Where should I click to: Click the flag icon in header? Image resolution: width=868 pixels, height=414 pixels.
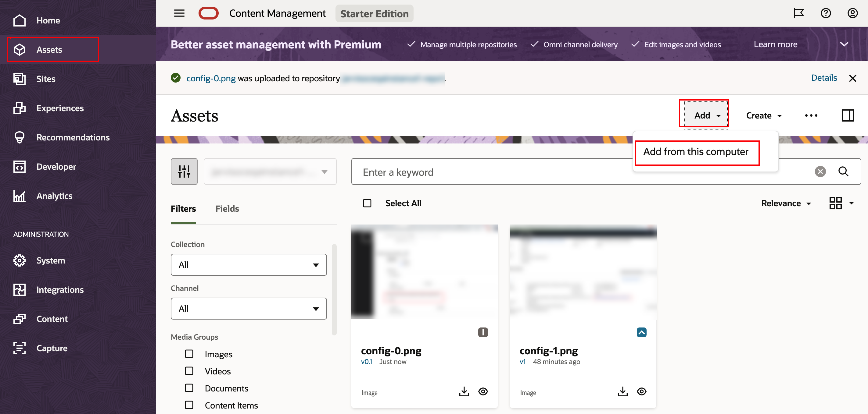[798, 13]
